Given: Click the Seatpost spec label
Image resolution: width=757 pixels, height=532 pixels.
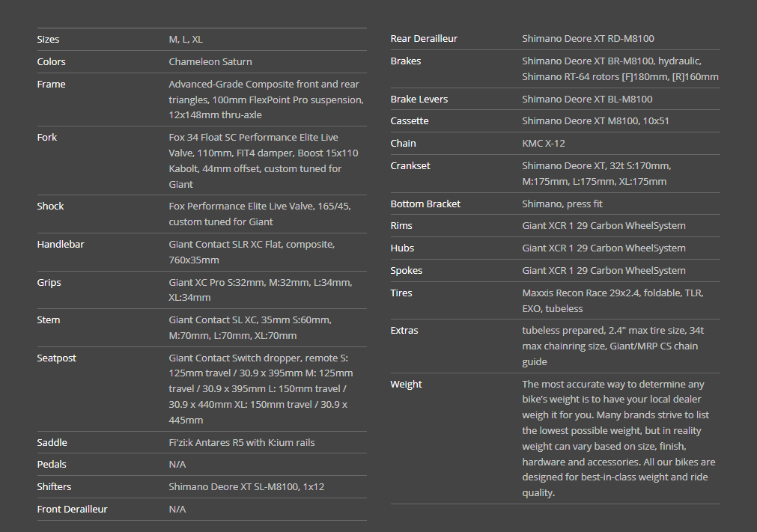Looking at the screenshot, I should click(56, 358).
